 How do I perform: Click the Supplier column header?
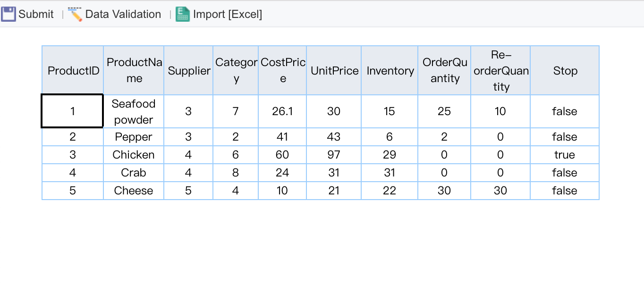188,70
